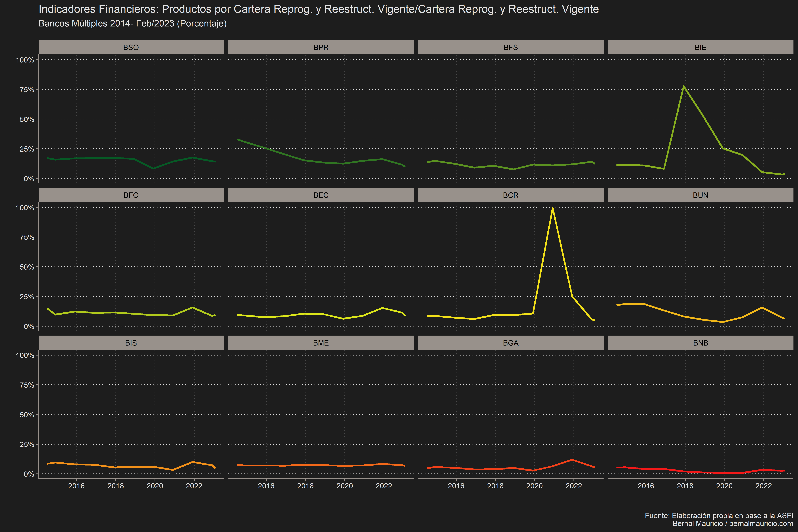Click the BFO panel header
Image resolution: width=798 pixels, height=532 pixels.
(131, 195)
